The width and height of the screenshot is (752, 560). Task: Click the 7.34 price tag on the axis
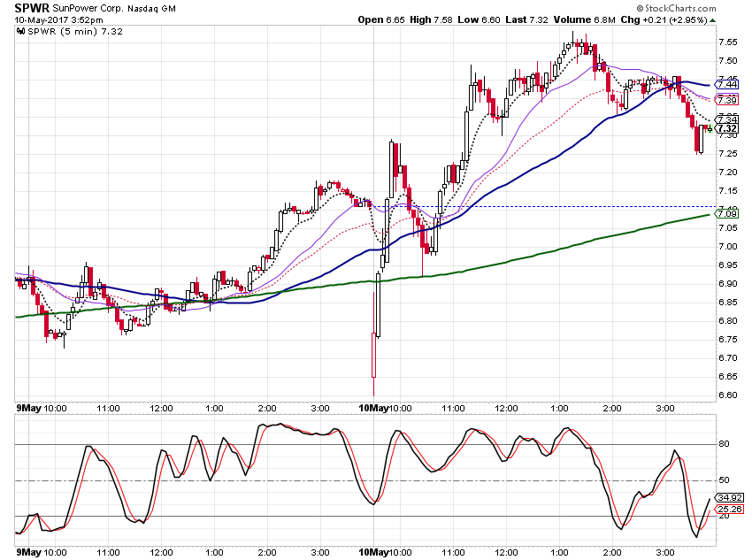(727, 119)
